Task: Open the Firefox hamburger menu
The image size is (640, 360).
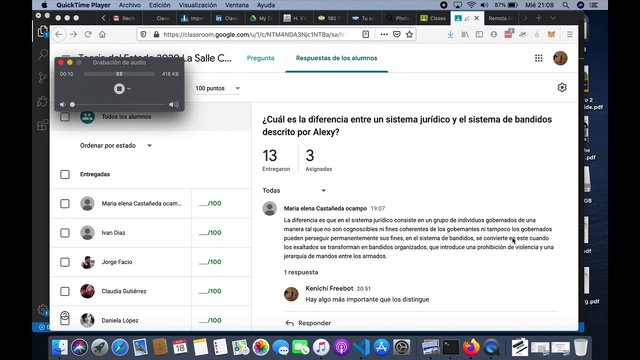Action: 570,35
